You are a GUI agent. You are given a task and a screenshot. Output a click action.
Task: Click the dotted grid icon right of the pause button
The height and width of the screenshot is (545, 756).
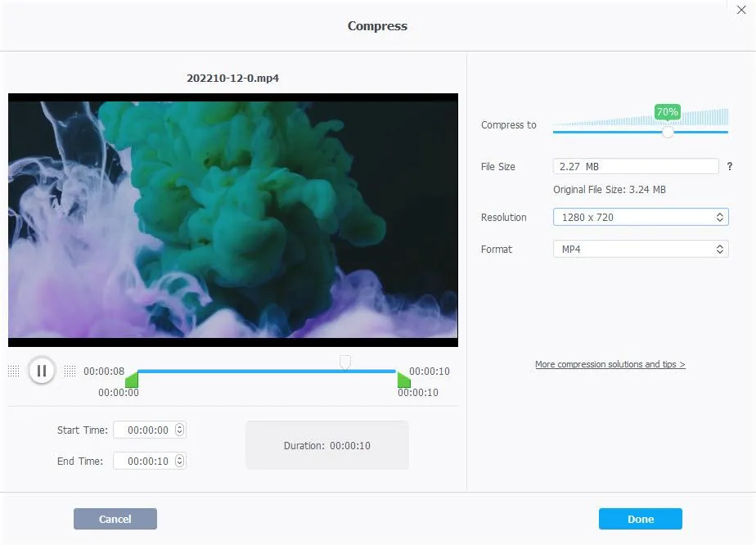pos(70,371)
